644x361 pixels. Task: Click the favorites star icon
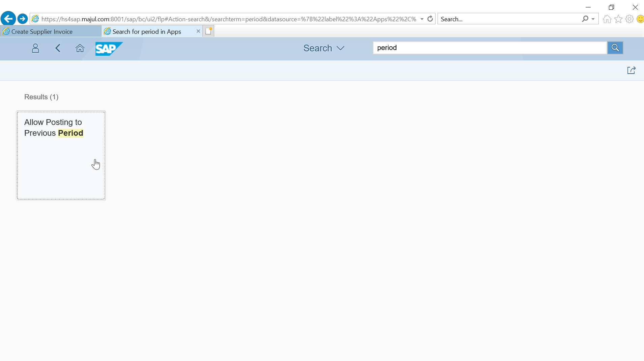pyautogui.click(x=618, y=19)
